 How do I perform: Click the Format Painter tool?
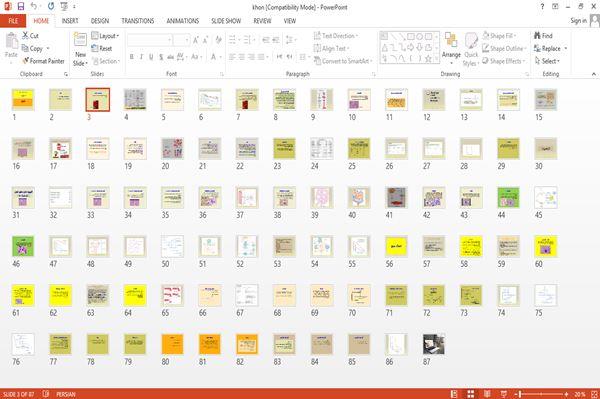point(43,61)
